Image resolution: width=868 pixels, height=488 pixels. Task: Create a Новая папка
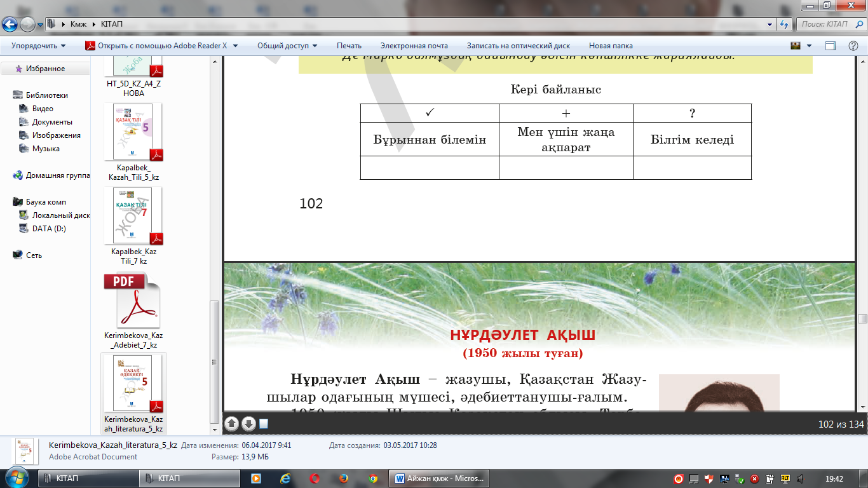pos(611,46)
